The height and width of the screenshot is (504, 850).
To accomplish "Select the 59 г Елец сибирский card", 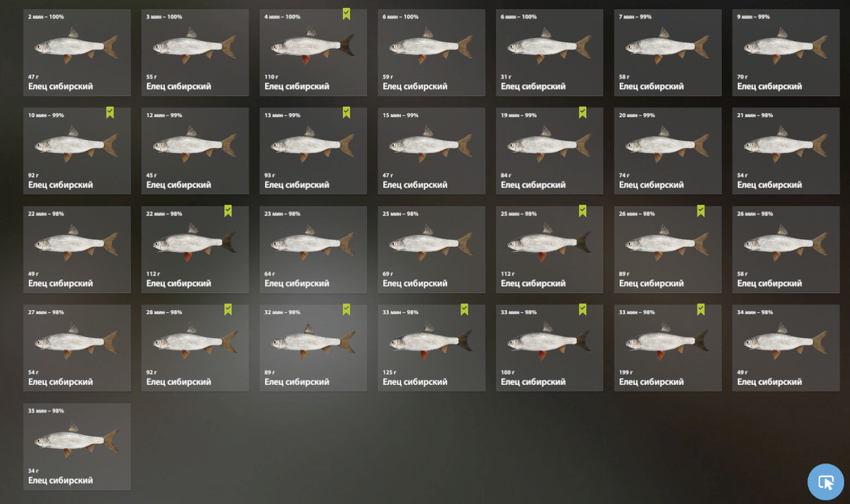I will coord(431,52).
